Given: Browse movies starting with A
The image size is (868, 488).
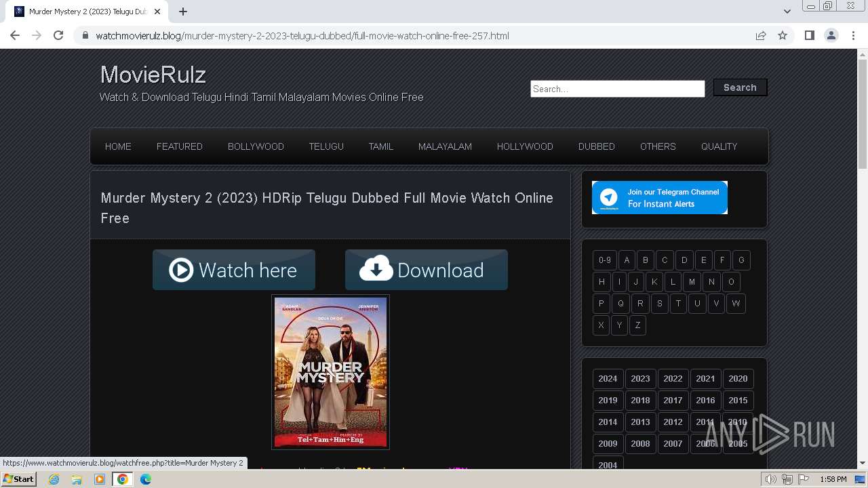Looking at the screenshot, I should click(627, 260).
